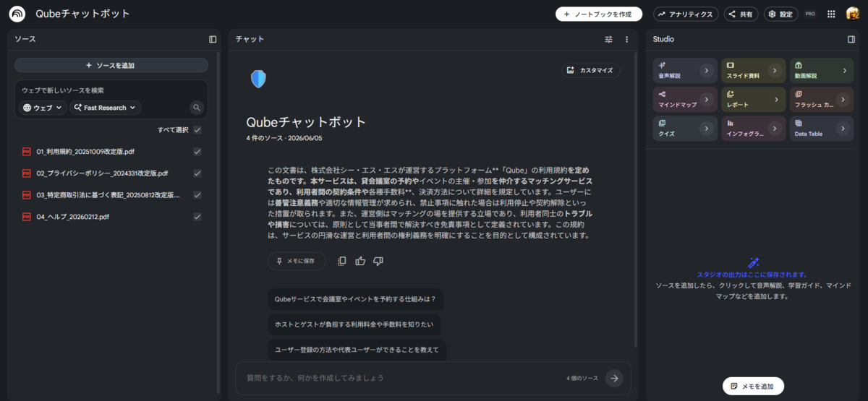Collapse the Studio panel icon
The image size is (868, 401).
click(851, 39)
